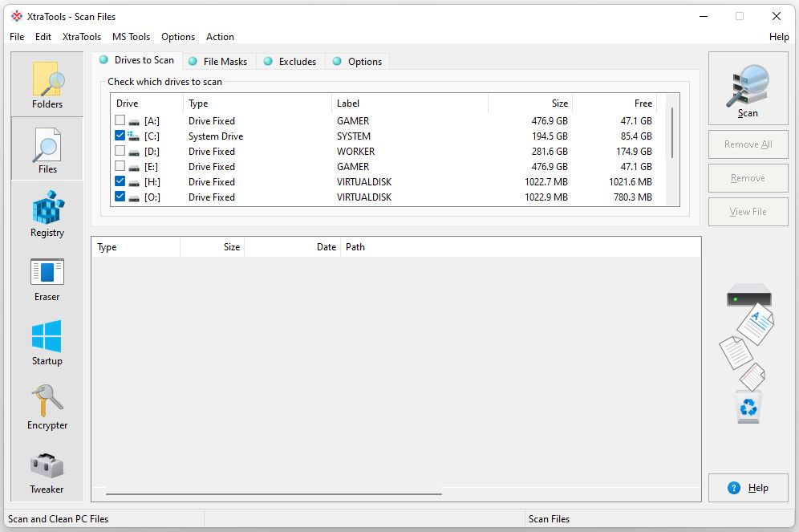Open the Eraser tool

coord(47,278)
